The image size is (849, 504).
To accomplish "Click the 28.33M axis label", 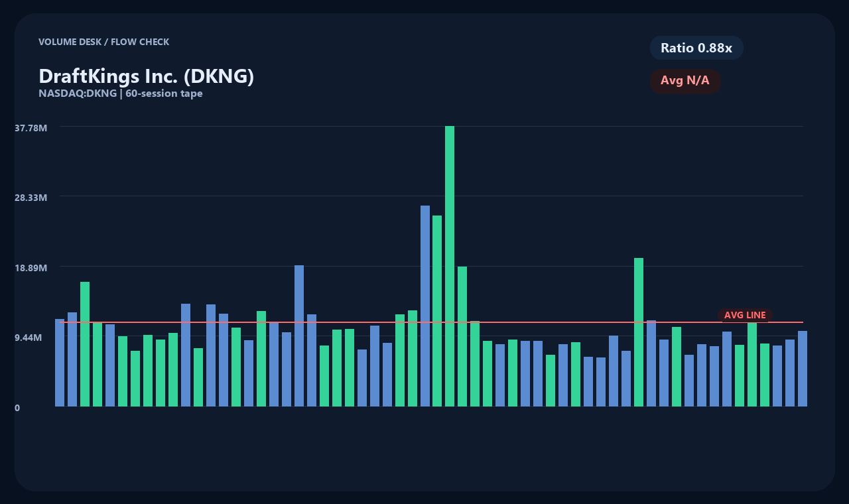I will pyautogui.click(x=31, y=198).
